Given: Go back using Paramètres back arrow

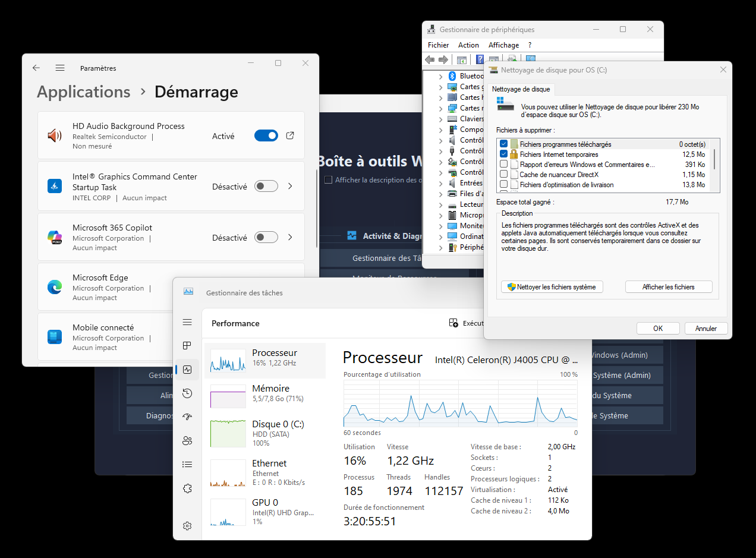Looking at the screenshot, I should click(x=36, y=68).
